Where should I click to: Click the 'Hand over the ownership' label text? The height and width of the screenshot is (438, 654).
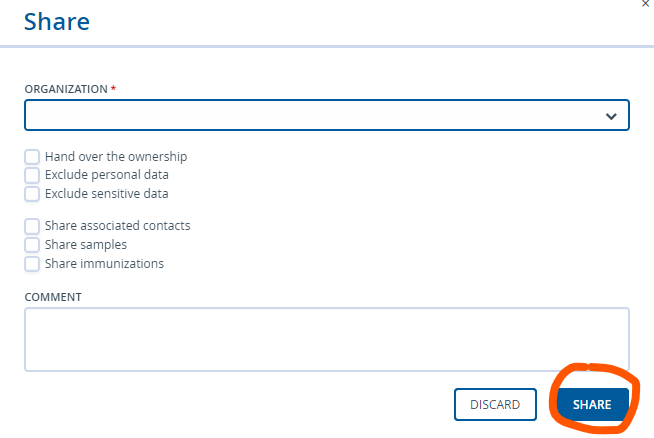tap(116, 156)
